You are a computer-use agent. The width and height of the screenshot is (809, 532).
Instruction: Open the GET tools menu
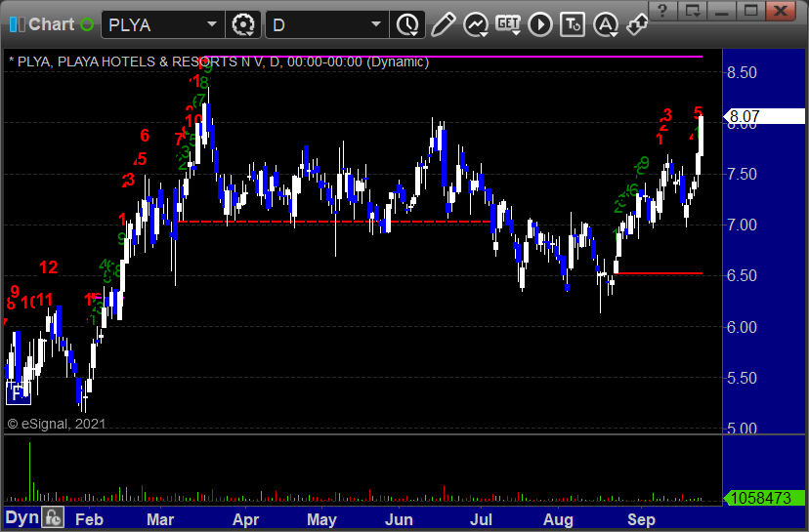pyautogui.click(x=508, y=24)
